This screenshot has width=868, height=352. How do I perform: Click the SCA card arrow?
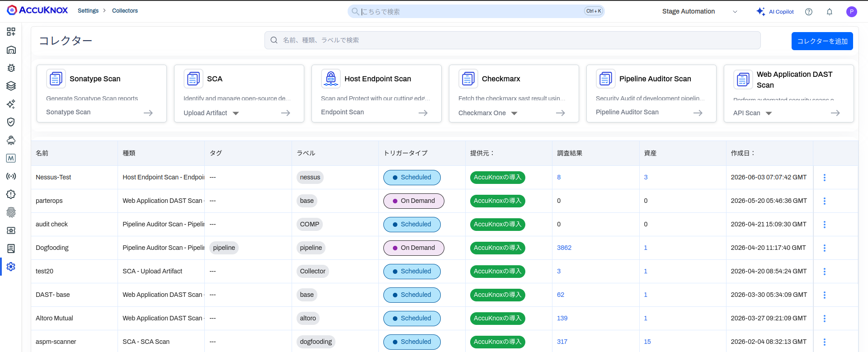click(x=286, y=113)
